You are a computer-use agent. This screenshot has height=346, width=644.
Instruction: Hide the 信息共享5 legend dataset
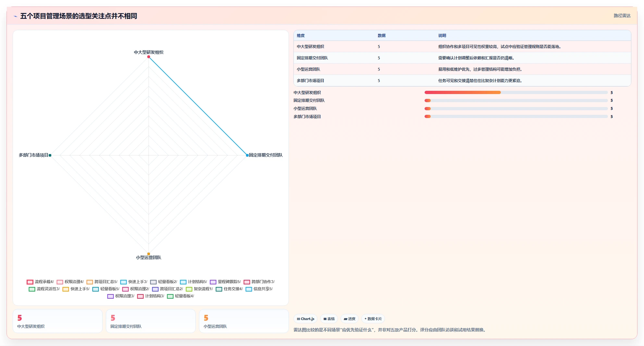(259, 289)
